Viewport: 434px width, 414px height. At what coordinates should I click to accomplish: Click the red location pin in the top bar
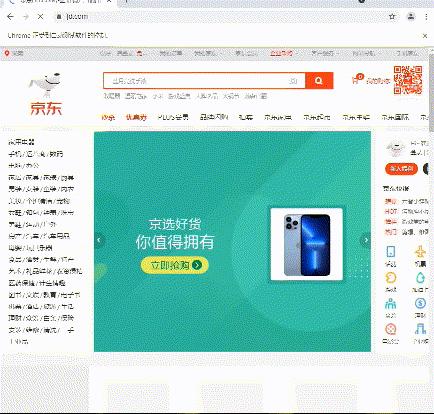(x=7, y=53)
